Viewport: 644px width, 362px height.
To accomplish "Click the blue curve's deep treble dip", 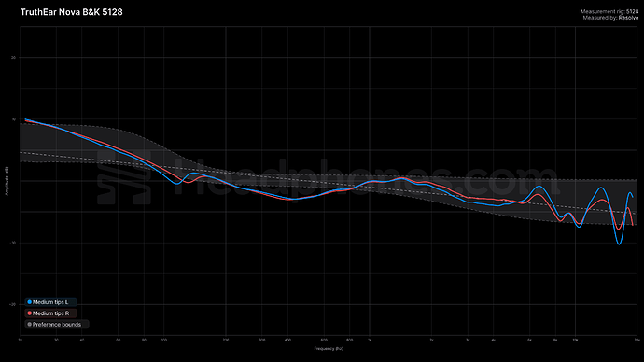I will click(619, 244).
